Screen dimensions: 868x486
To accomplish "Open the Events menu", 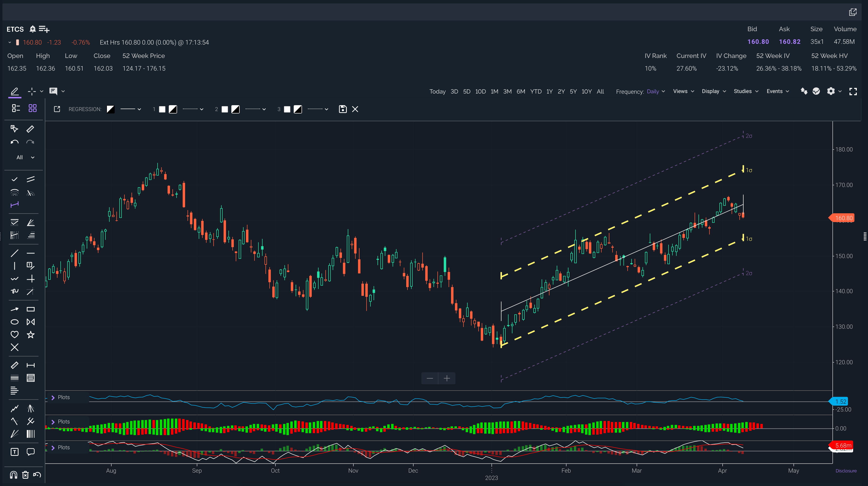I will coord(777,91).
